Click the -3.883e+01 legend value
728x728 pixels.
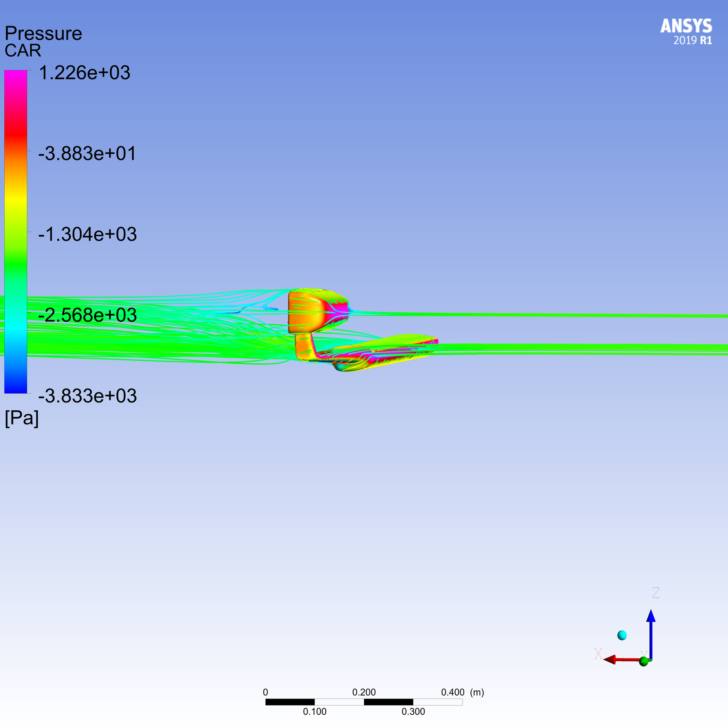coord(87,154)
